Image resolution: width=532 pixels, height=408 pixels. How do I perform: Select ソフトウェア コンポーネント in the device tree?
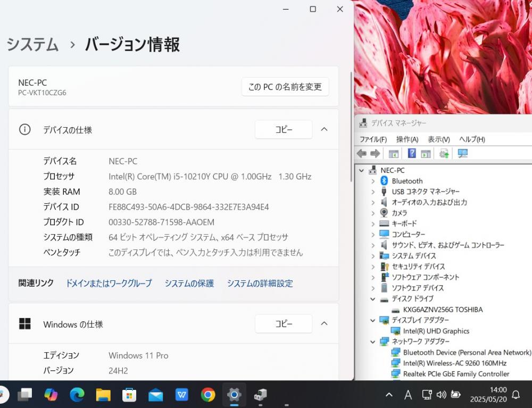pos(425,277)
